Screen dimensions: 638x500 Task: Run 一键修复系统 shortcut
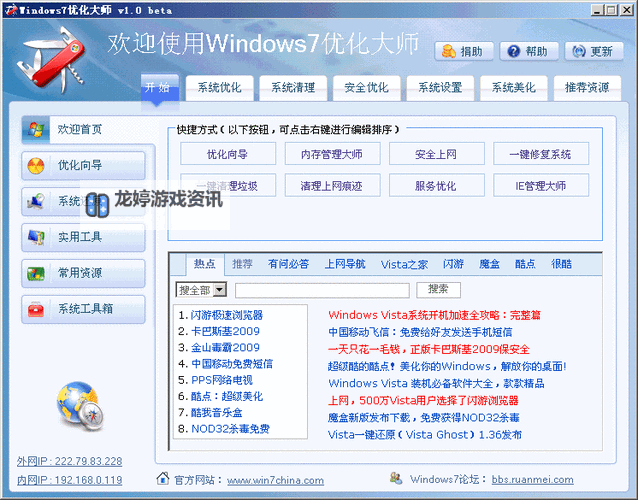[x=541, y=154]
